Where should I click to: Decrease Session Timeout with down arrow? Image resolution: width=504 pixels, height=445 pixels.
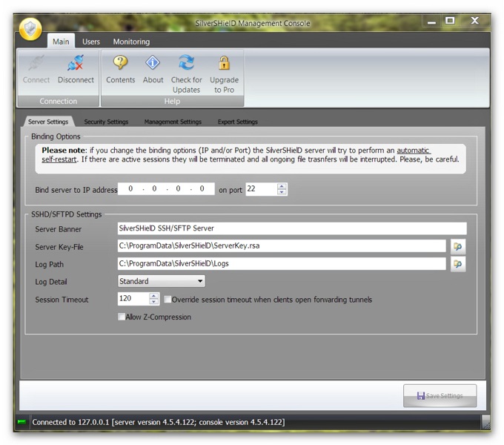(154, 302)
